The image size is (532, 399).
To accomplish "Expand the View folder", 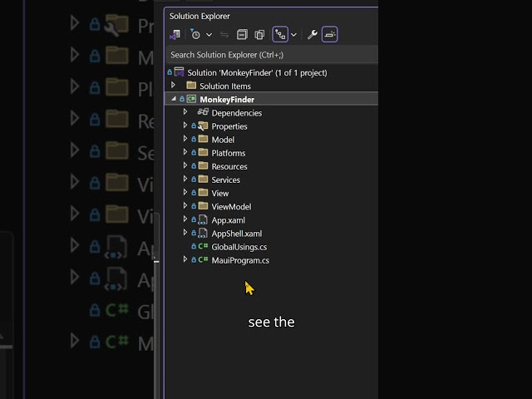I will point(185,192).
